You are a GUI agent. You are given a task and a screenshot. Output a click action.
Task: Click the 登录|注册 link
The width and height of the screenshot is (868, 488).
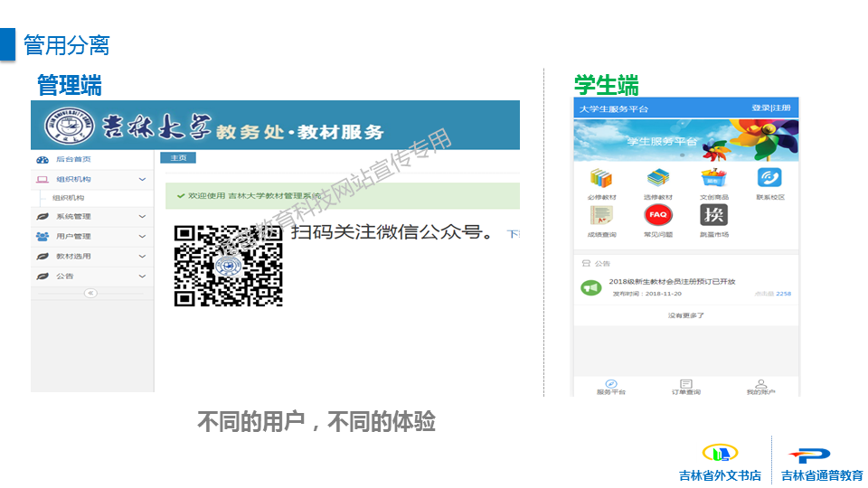(770, 108)
